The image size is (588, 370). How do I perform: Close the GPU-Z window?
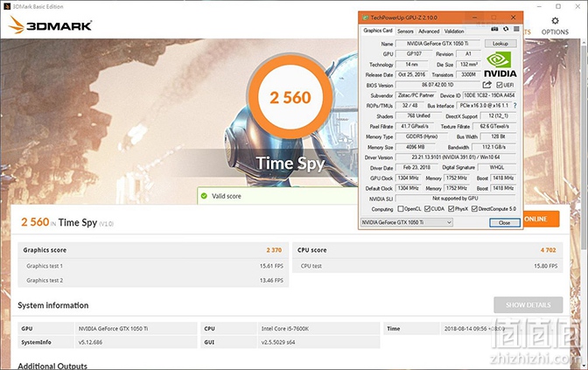513,17
